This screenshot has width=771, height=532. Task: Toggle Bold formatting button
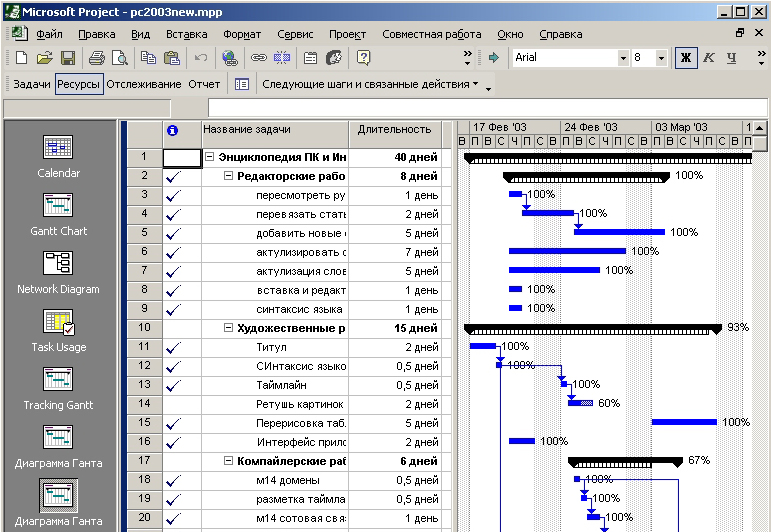(x=686, y=58)
